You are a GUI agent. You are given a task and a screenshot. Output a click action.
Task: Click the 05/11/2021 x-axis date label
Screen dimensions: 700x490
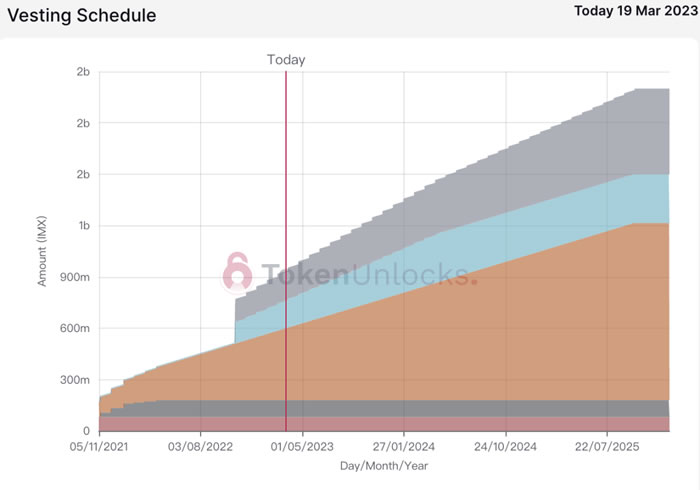point(100,446)
